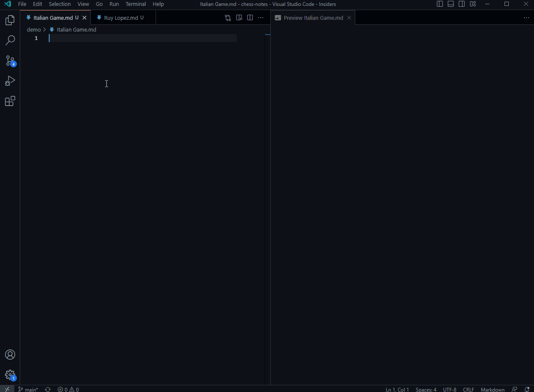Open the Accounts menu in activity bar

(x=10, y=355)
